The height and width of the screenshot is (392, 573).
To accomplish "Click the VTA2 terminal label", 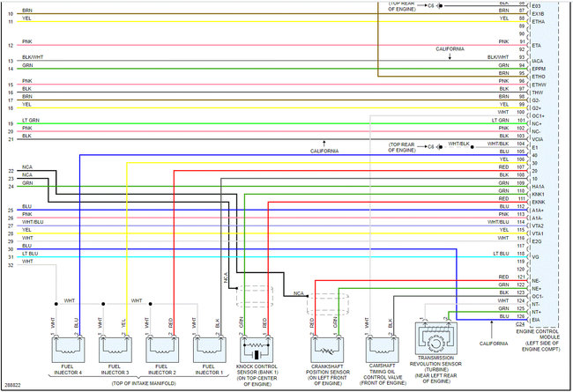I will [x=538, y=226].
